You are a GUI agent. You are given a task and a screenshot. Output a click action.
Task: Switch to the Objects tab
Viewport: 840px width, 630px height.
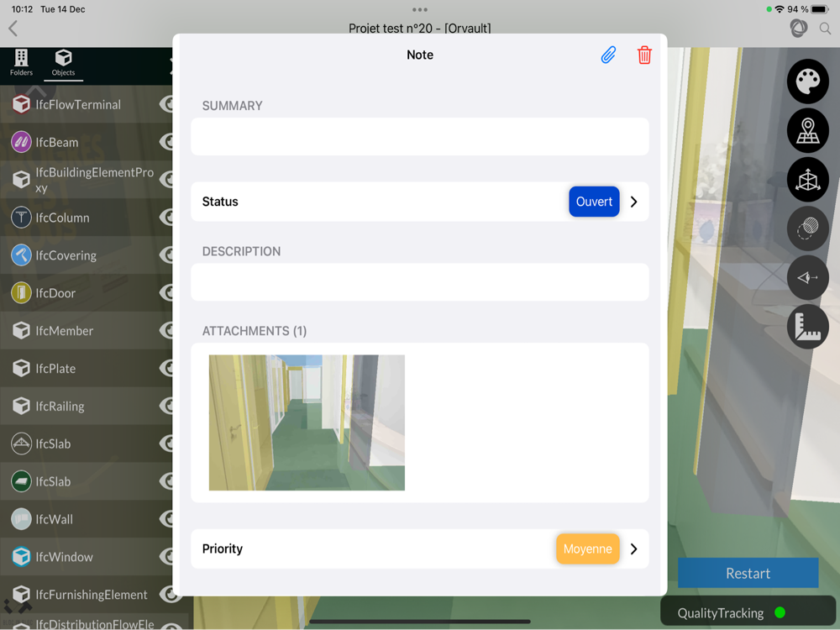click(63, 63)
